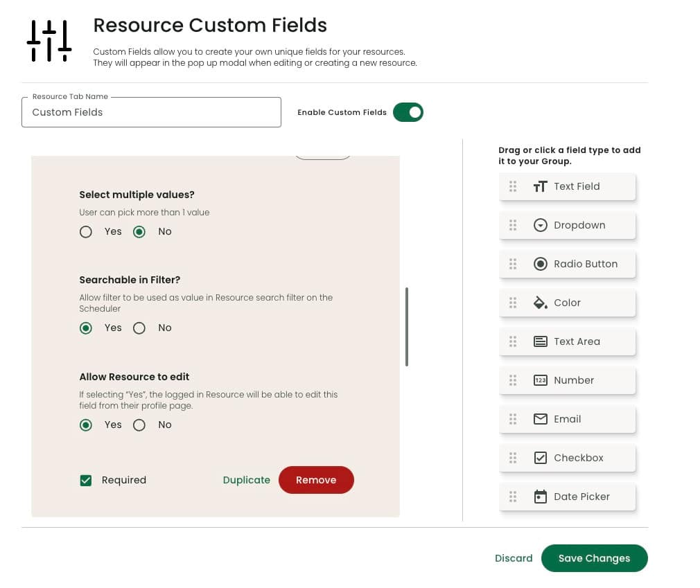Choose No for Searchable in Filter
Viewport: 700px width, 588px height.
139,328
